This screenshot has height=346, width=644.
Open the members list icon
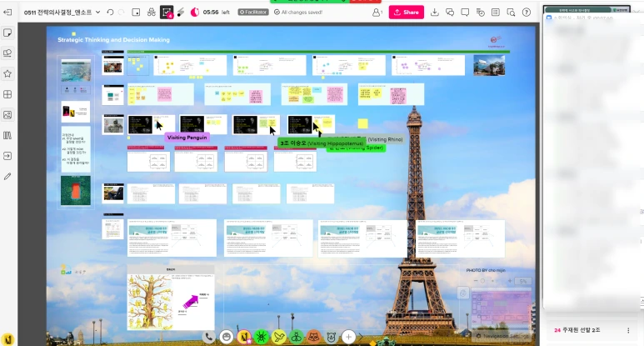pos(377,13)
